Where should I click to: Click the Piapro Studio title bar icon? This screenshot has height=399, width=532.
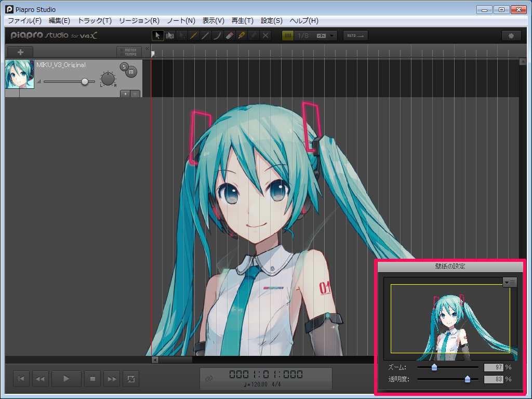tap(9, 9)
